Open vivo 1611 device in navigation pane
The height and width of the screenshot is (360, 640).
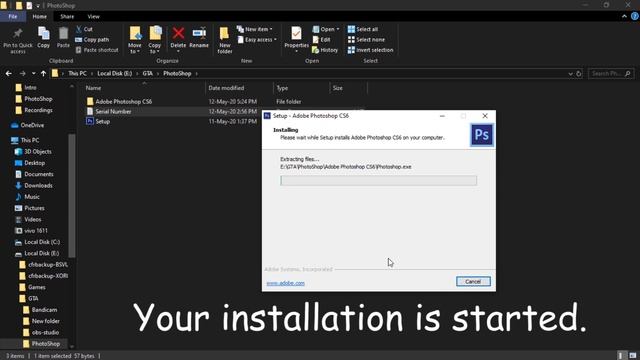[x=36, y=231]
